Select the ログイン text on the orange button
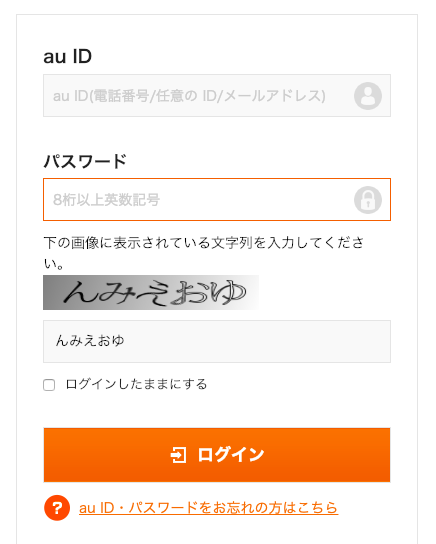This screenshot has width=436, height=544. click(x=231, y=455)
